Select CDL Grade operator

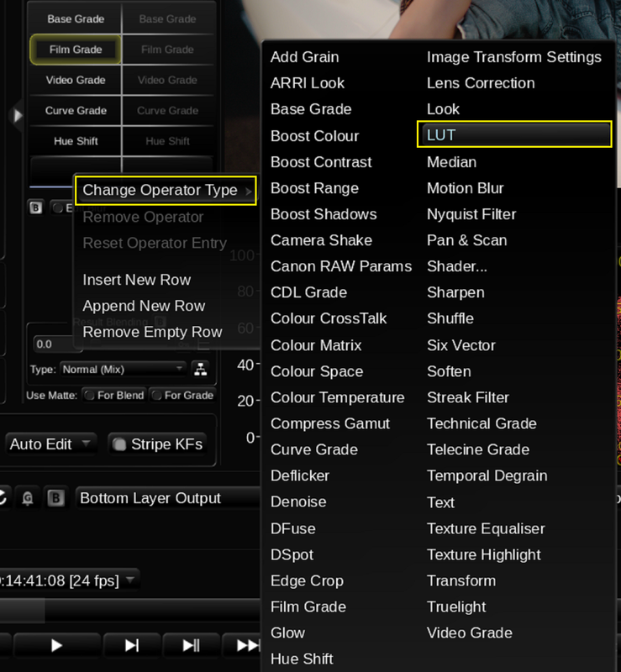pos(308,292)
